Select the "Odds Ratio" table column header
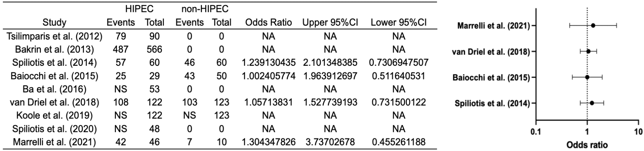The image size is (644, 151). click(x=268, y=22)
